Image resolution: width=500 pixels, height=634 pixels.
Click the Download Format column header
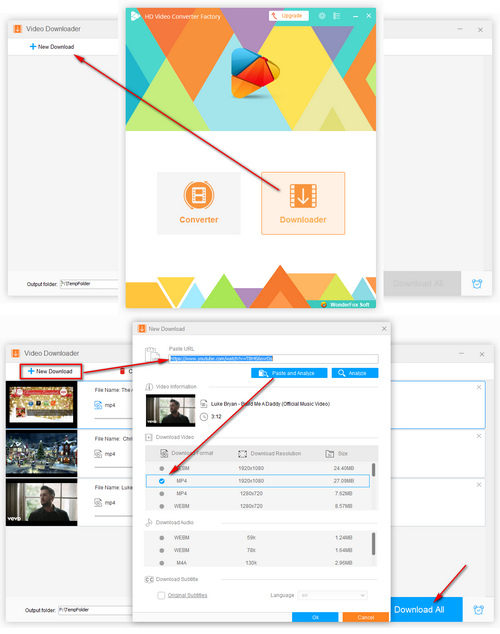pos(187,453)
